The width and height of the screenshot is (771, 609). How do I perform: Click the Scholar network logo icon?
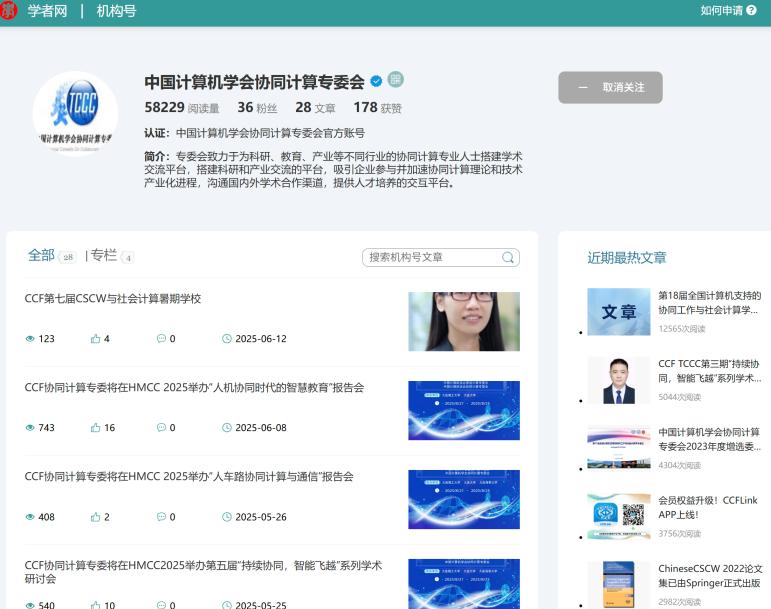(x=10, y=12)
